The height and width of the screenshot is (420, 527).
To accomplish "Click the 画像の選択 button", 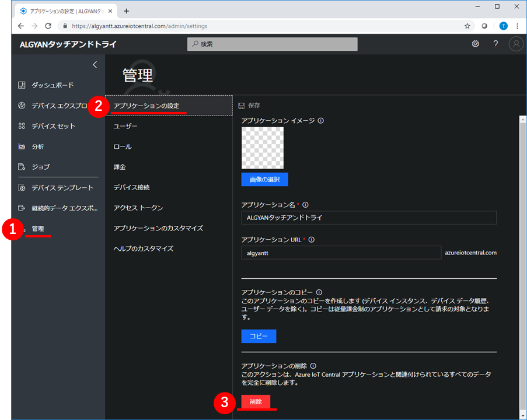I will click(264, 180).
